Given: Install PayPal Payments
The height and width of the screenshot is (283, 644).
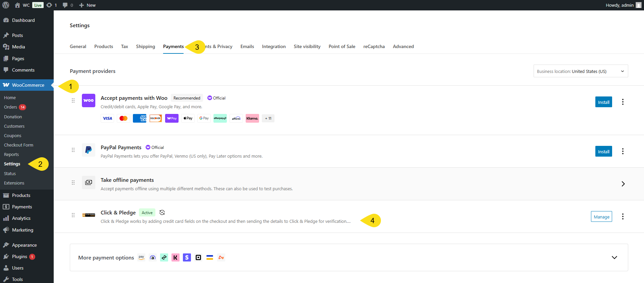Looking at the screenshot, I should click(x=604, y=151).
